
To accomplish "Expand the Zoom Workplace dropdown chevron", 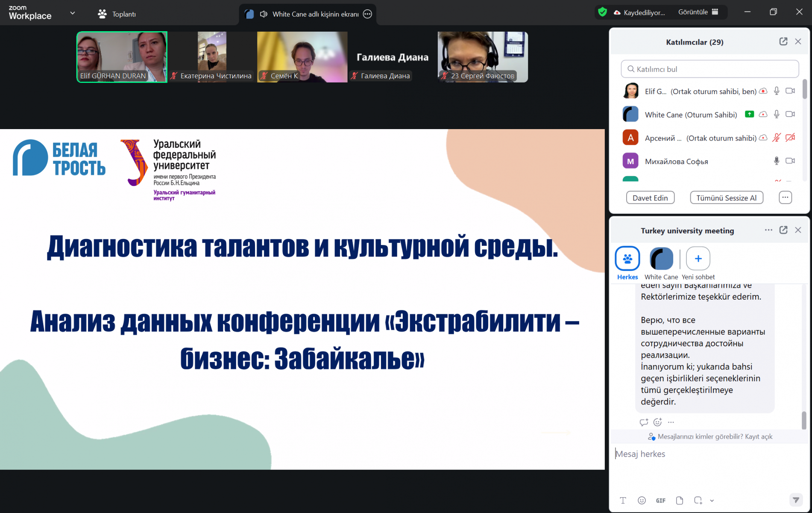I will [73, 13].
